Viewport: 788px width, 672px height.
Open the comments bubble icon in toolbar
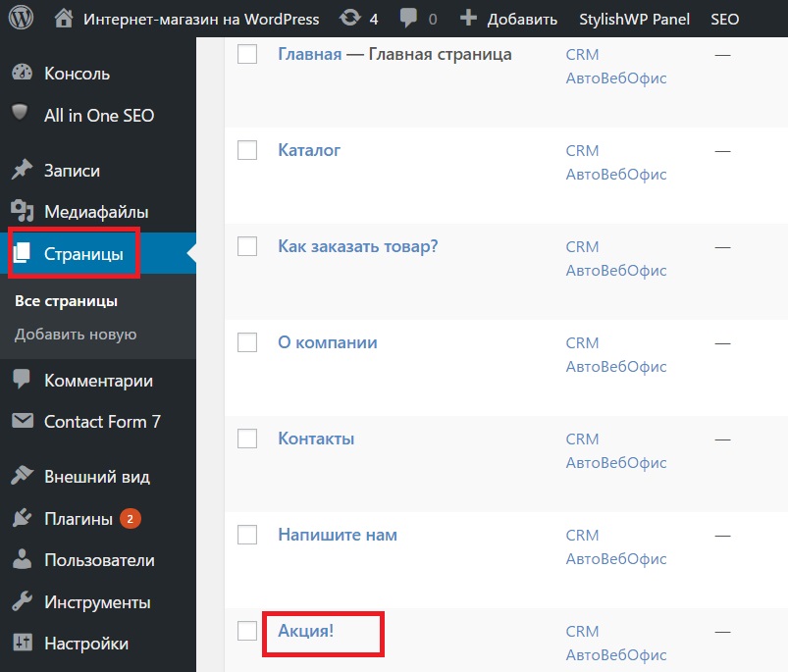[x=409, y=20]
